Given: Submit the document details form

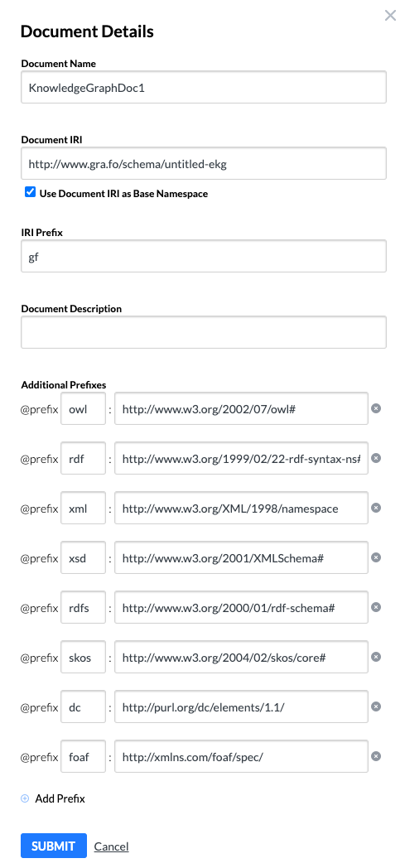Looking at the screenshot, I should pyautogui.click(x=54, y=846).
